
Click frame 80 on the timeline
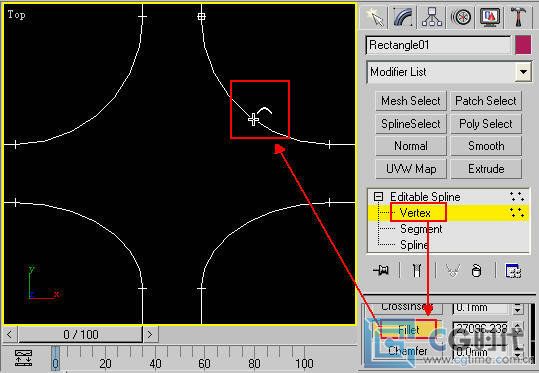coord(254,363)
